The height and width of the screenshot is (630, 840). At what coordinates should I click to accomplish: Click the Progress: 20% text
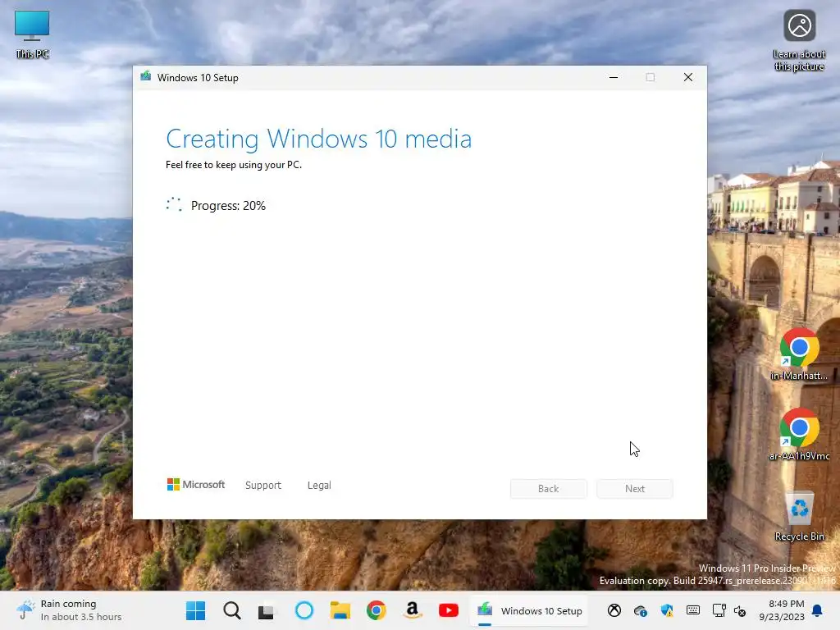tap(228, 206)
